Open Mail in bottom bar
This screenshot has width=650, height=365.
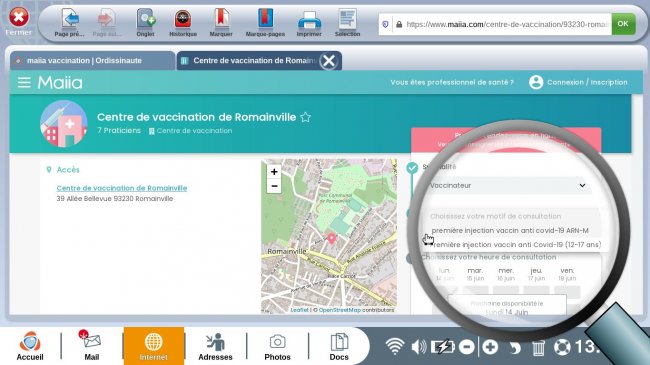[92, 346]
